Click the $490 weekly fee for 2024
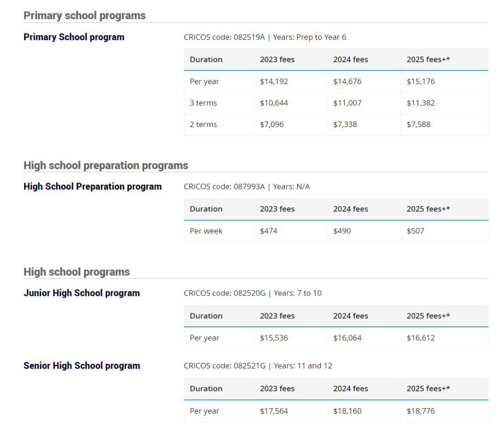The height and width of the screenshot is (431, 504). click(x=342, y=231)
